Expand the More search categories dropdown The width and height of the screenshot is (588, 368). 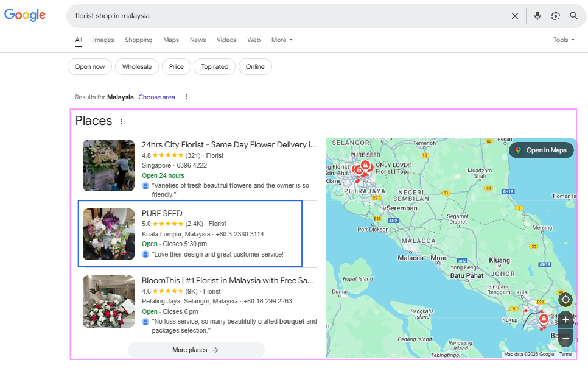(282, 40)
